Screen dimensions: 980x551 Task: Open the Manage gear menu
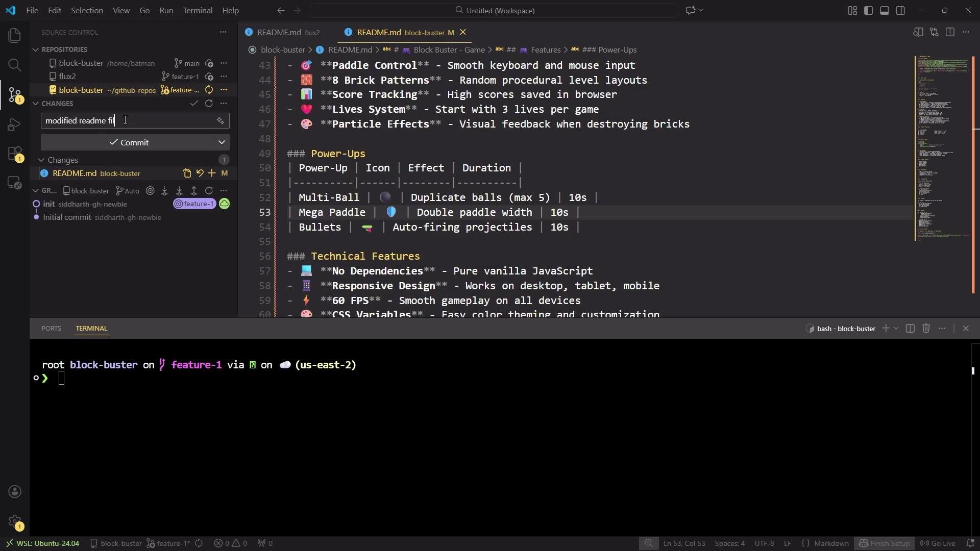(15, 521)
